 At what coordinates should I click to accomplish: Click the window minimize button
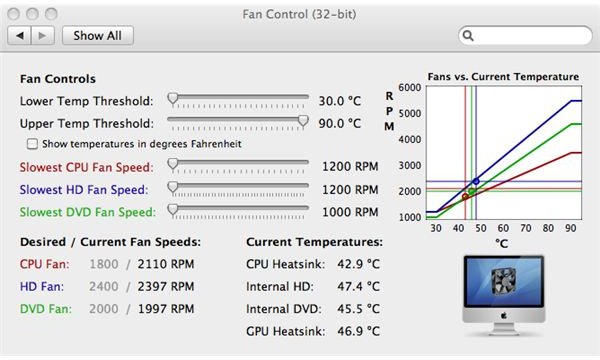click(x=32, y=14)
